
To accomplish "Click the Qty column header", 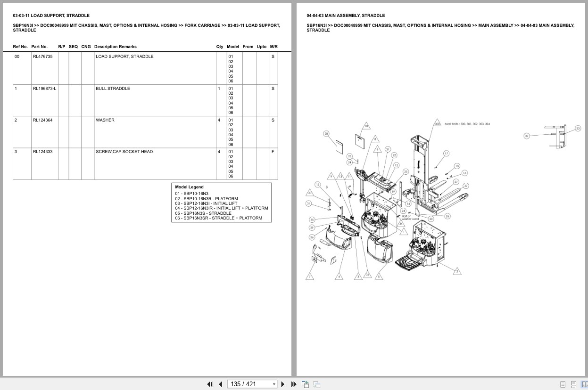I will (x=220, y=47).
